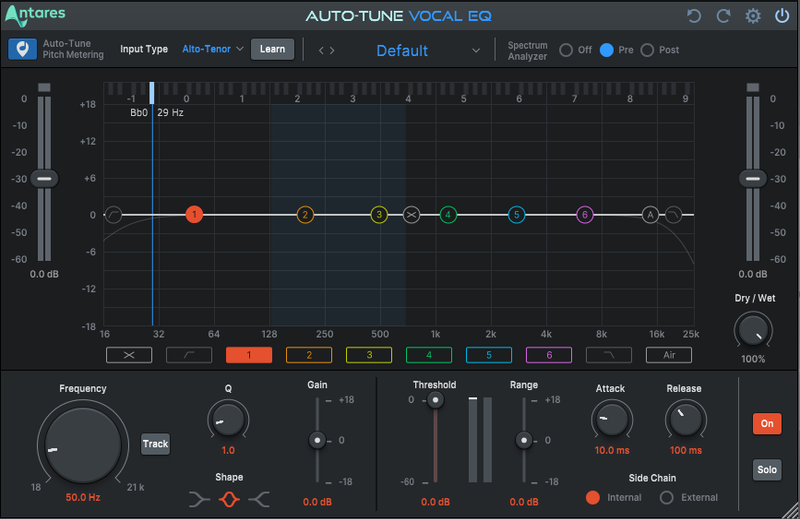Toggle the plugin power button

point(782,16)
